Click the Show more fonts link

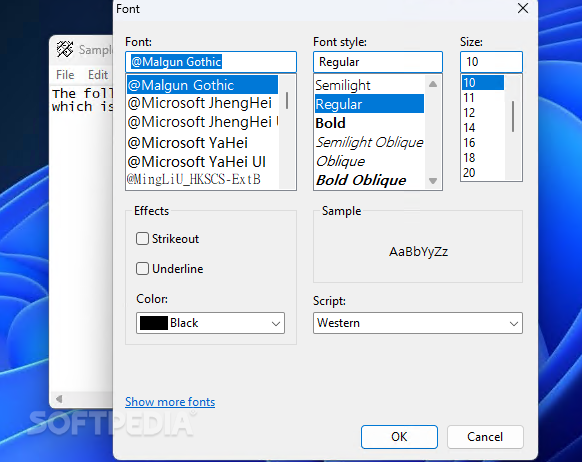170,402
